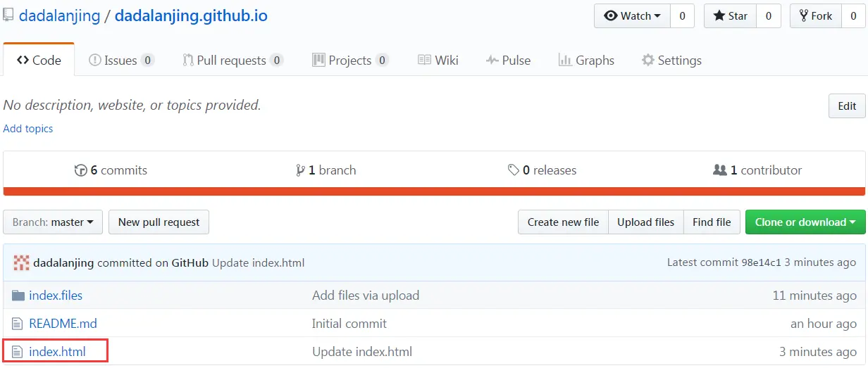
Task: Open the Pull requests tab
Action: pos(232,61)
